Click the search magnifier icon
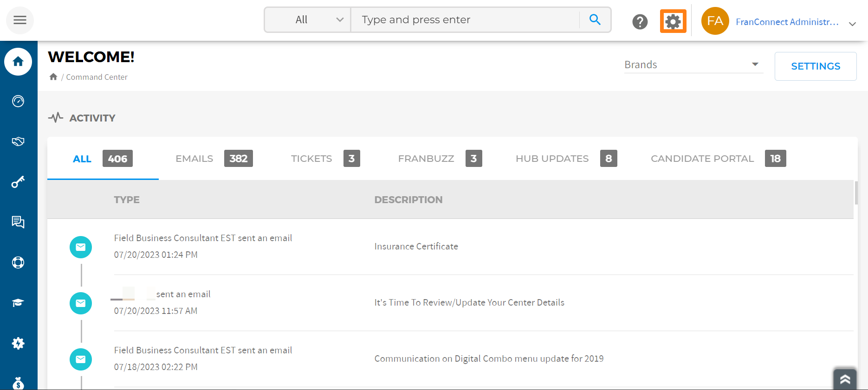Image resolution: width=868 pixels, height=390 pixels. tap(595, 19)
